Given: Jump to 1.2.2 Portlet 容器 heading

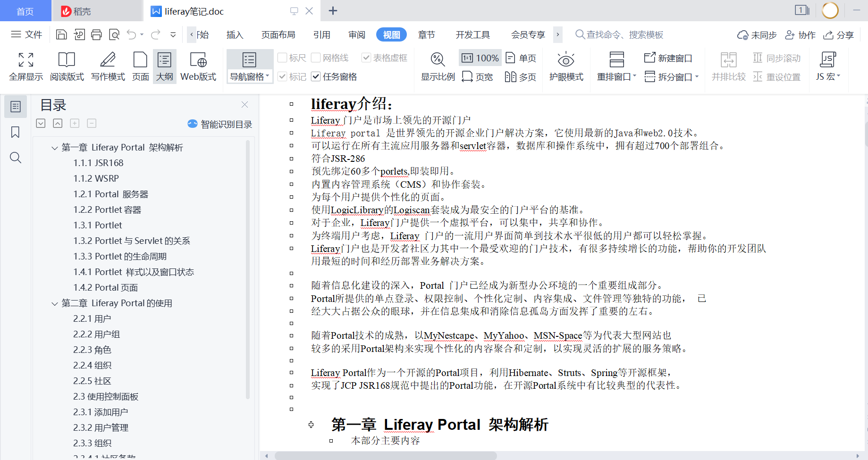Looking at the screenshot, I should tap(107, 209).
